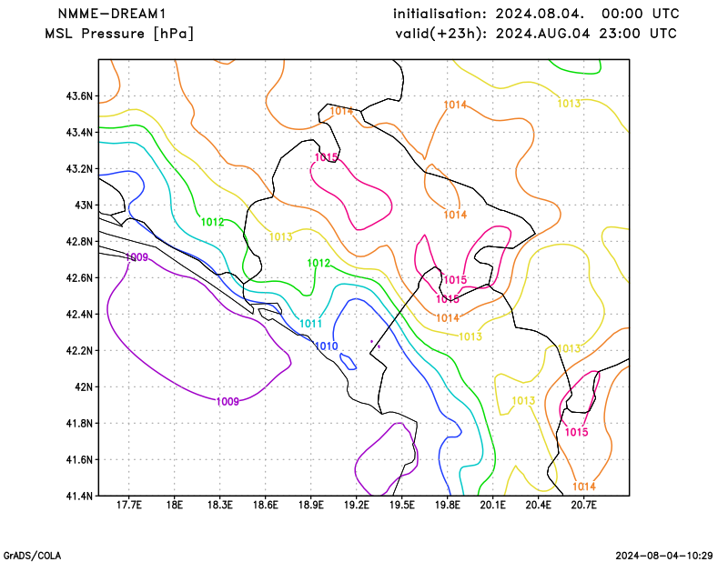Image resolution: width=728 pixels, height=562 pixels.
Task: Select the 18E longitude label
Action: tap(174, 505)
